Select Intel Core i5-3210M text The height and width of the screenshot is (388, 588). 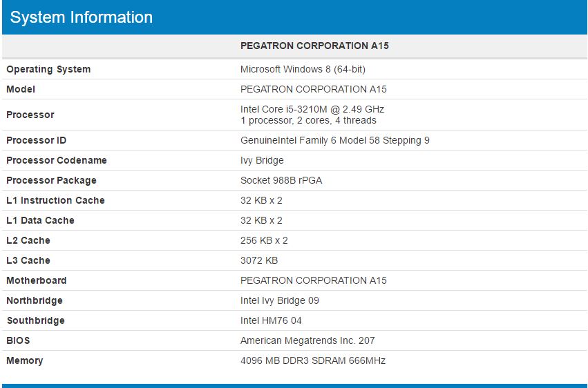284,109
